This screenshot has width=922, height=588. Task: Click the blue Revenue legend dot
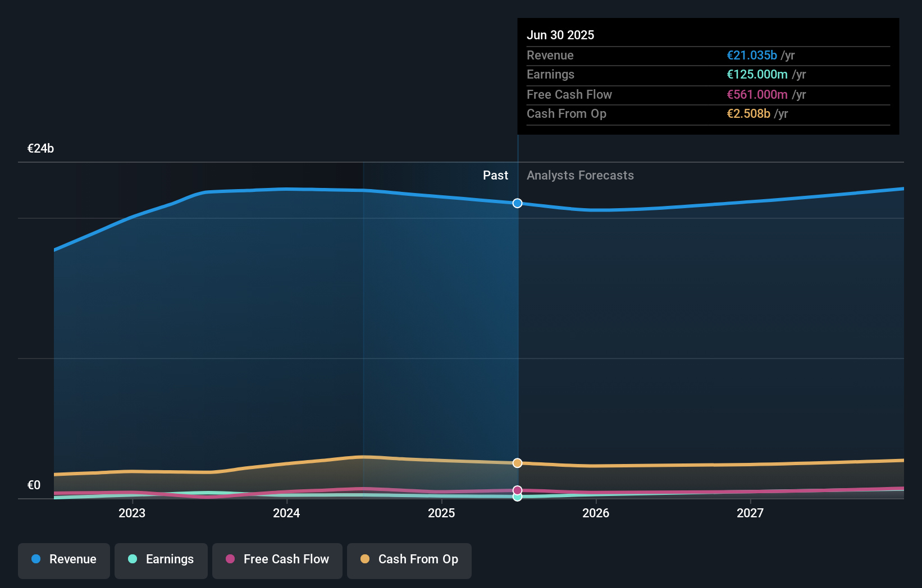click(36, 559)
